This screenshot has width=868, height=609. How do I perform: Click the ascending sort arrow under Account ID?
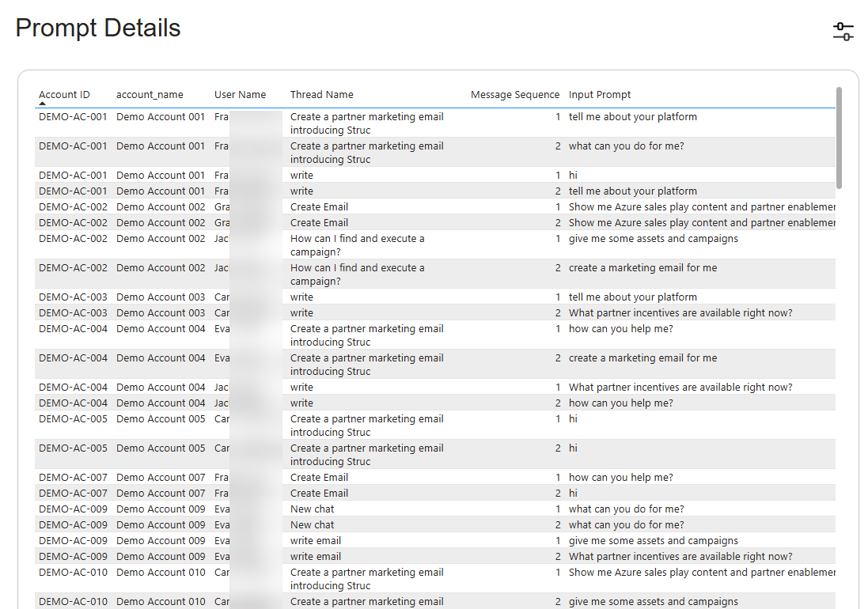coord(43,103)
